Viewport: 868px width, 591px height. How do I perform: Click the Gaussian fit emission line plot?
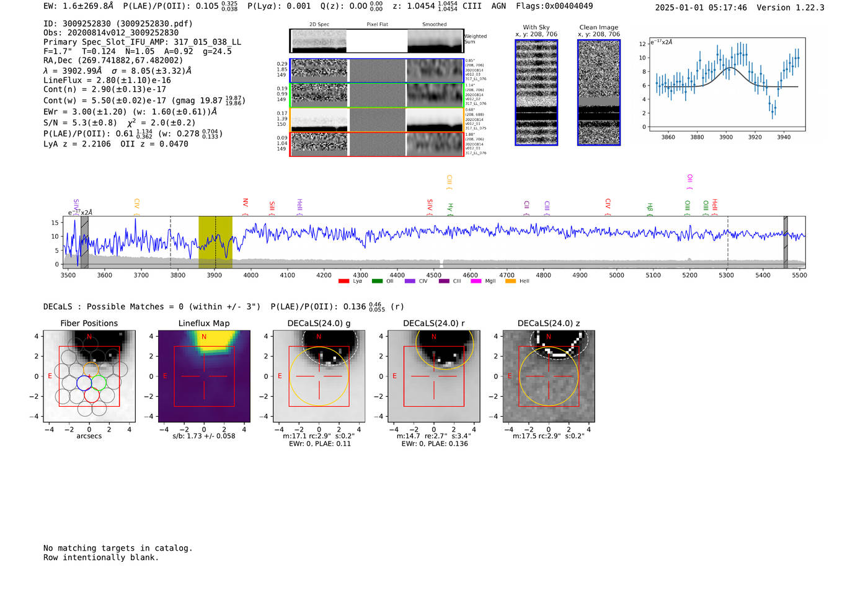click(727, 84)
